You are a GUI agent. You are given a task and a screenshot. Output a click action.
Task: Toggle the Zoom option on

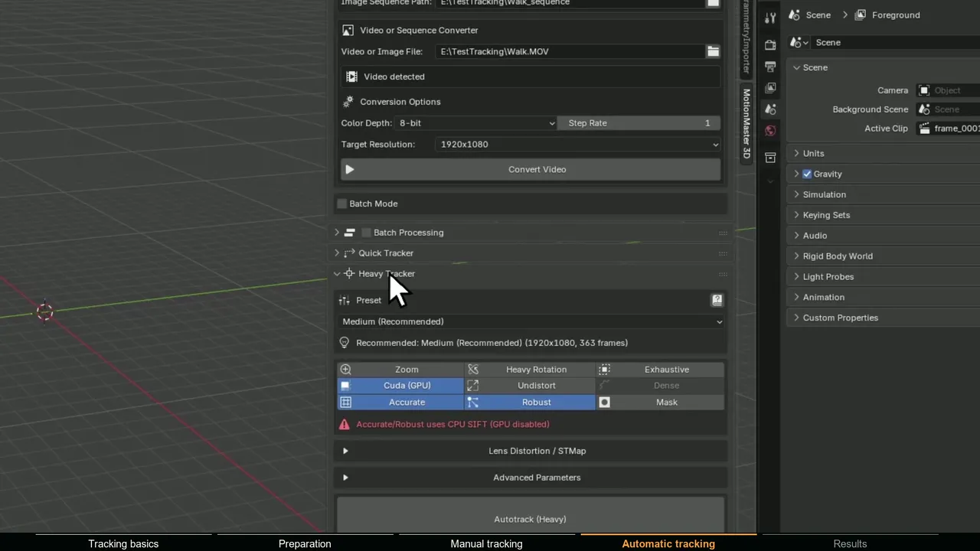[x=400, y=370]
